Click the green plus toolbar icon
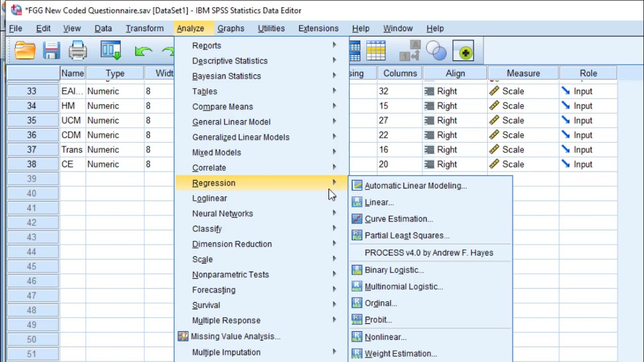Screen dimensions: 644x362 tap(463, 51)
